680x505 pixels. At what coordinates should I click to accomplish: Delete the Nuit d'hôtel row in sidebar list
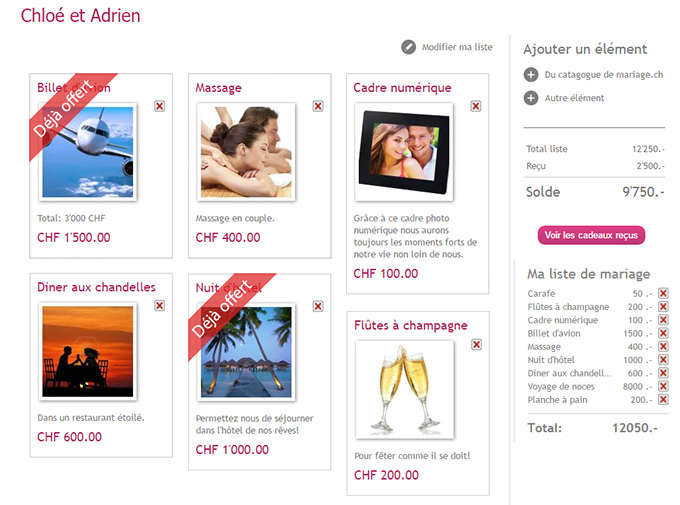tap(663, 360)
